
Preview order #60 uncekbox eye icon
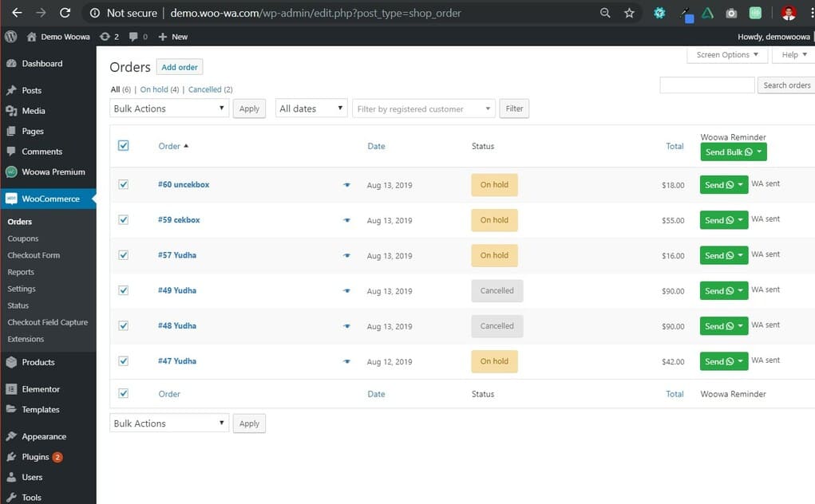[346, 185]
